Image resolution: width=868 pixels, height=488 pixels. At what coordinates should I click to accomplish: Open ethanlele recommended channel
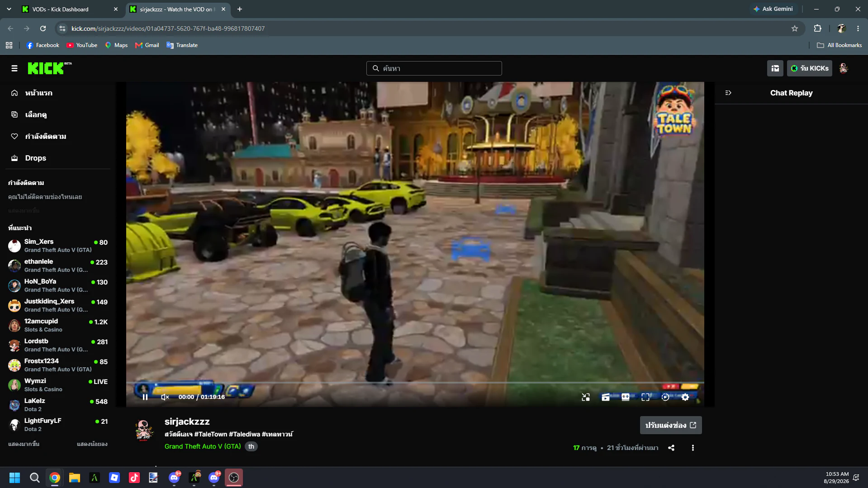[x=58, y=265]
